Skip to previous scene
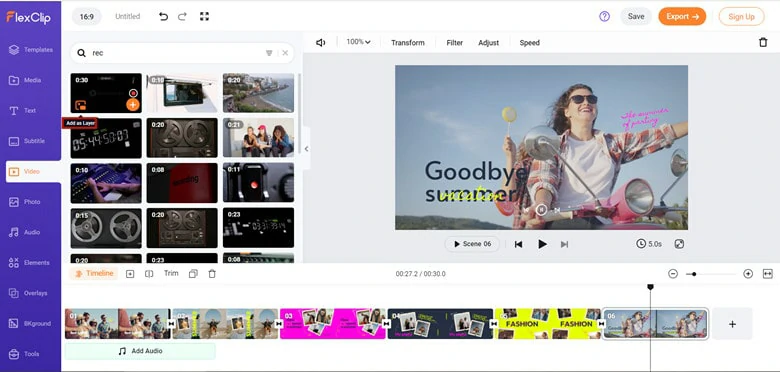This screenshot has width=780, height=372. [518, 244]
